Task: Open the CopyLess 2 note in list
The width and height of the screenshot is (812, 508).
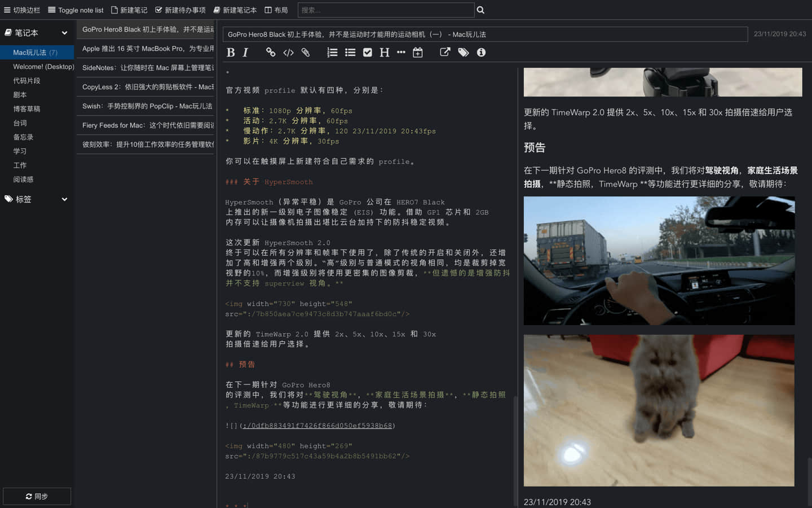Action: tap(146, 87)
